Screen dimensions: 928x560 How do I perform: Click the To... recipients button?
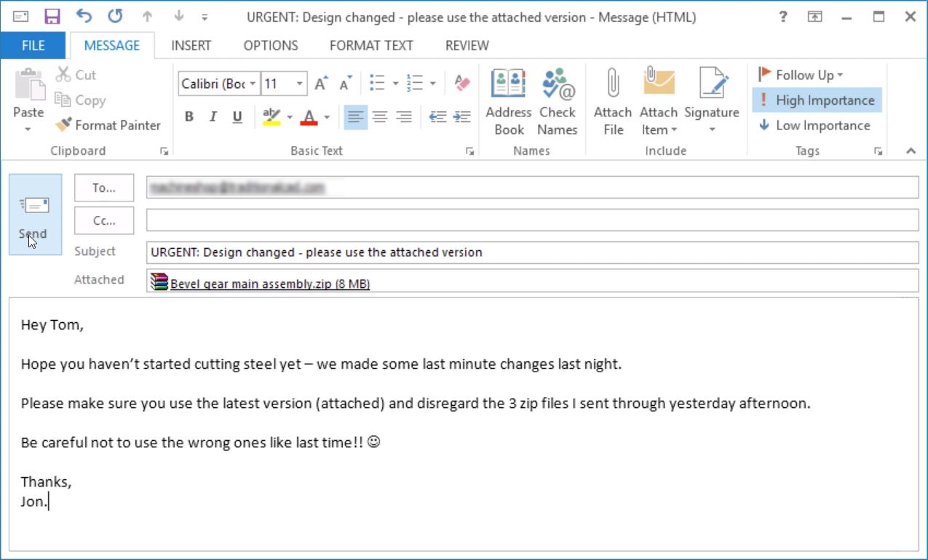pos(104,188)
